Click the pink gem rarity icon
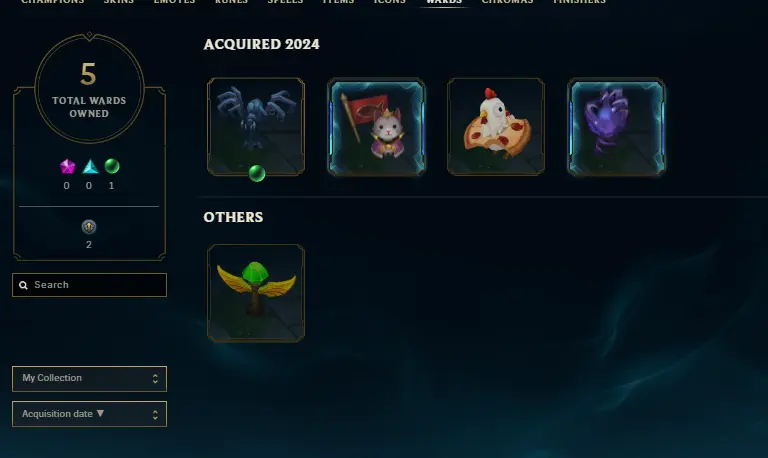This screenshot has width=768, height=458. pyautogui.click(x=67, y=167)
